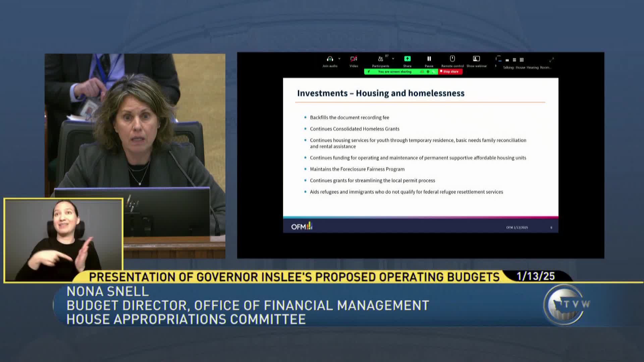
Task: Expand the Join audio options arrow
Action: click(339, 59)
